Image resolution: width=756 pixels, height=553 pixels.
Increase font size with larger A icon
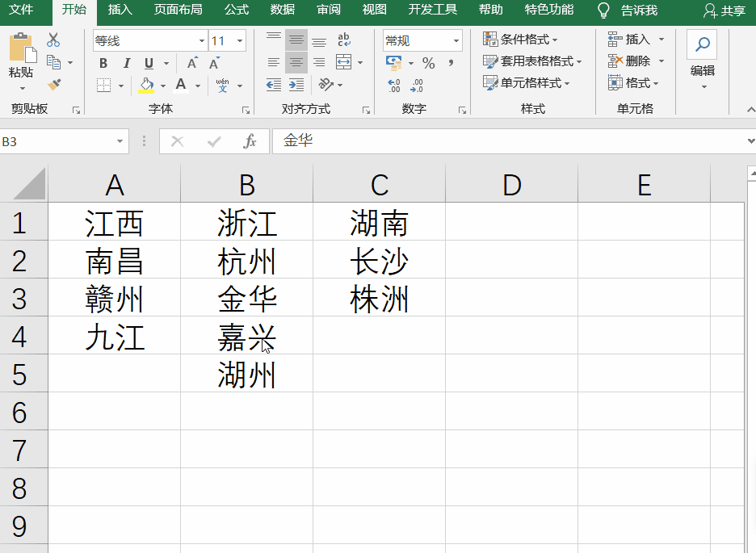point(192,63)
